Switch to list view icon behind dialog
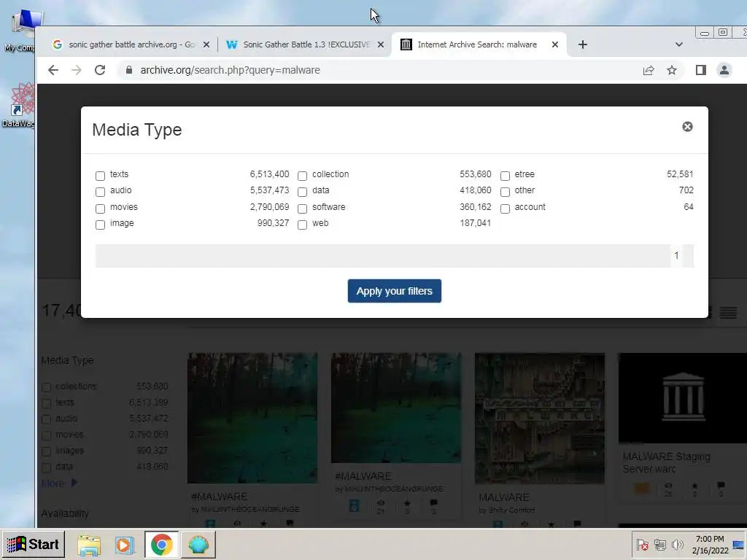 [728, 313]
